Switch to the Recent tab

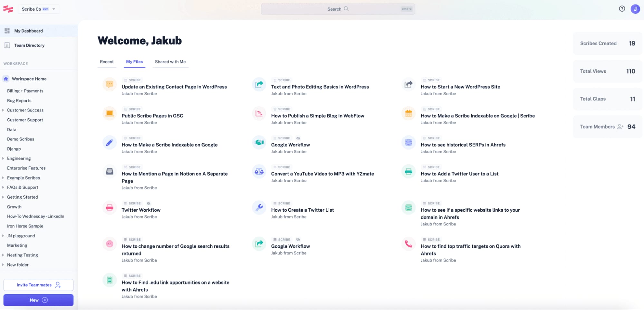point(107,62)
